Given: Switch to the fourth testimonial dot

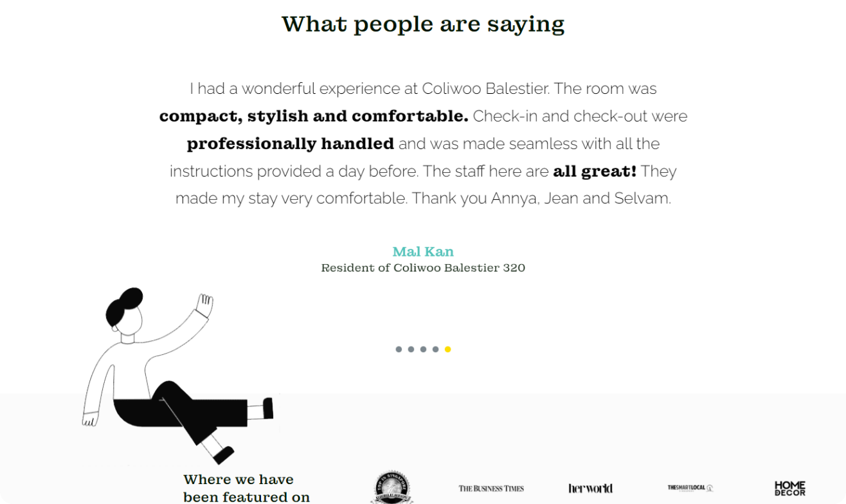Looking at the screenshot, I should tap(435, 349).
